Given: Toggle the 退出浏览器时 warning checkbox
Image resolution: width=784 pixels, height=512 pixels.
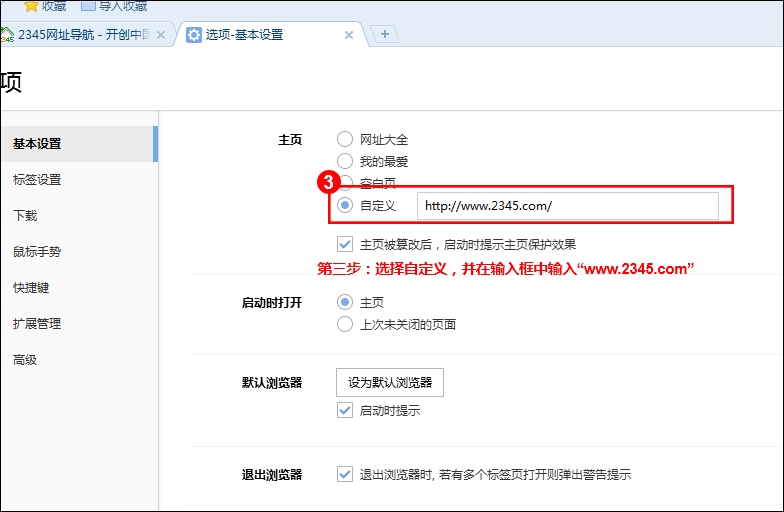Looking at the screenshot, I should click(344, 474).
